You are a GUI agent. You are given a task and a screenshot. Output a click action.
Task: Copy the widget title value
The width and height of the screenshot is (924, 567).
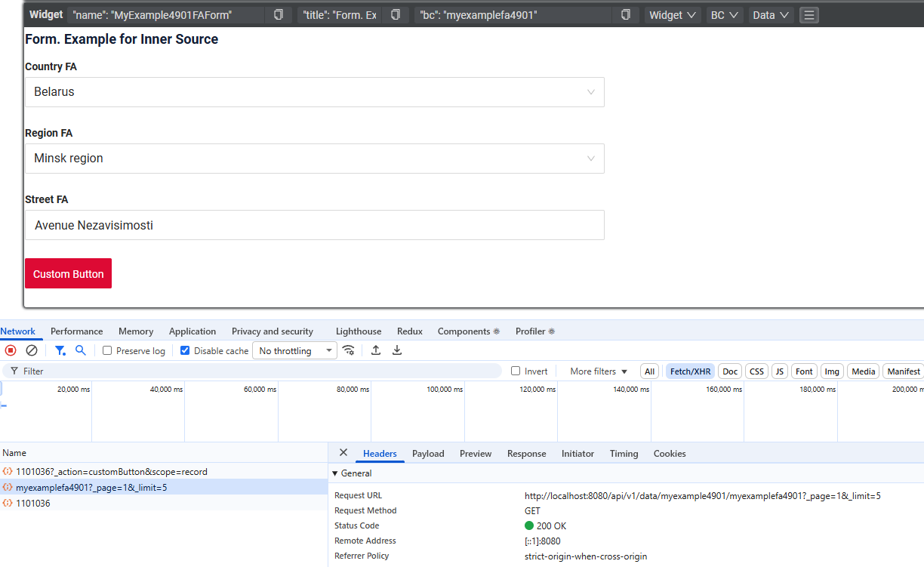(395, 15)
